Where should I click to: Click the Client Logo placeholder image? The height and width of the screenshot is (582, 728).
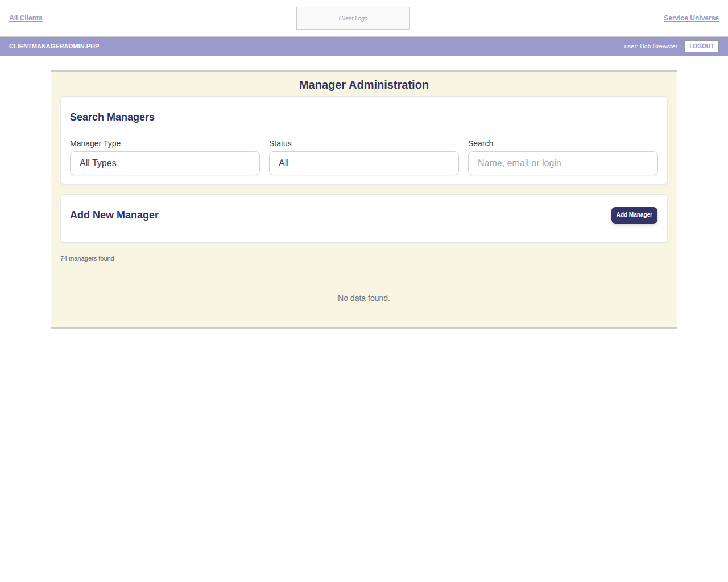click(353, 18)
